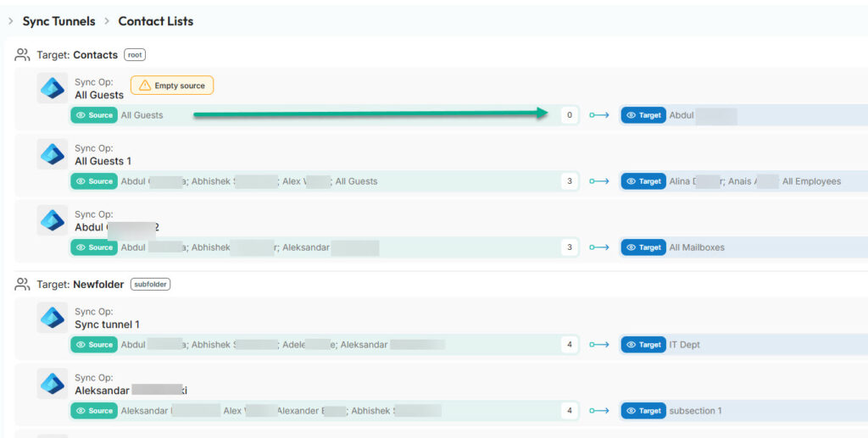The image size is (868, 438).
Task: Click the subfolder tag next to Newfolder
Action: click(x=150, y=285)
